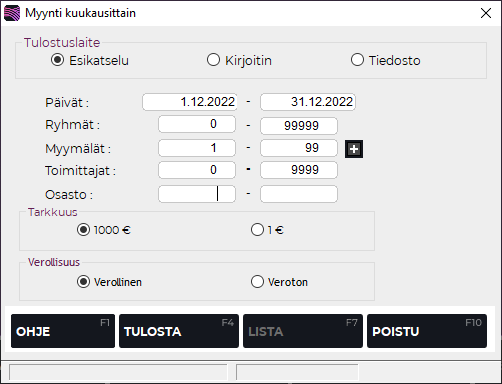Click Myymälät end field 99
The image size is (502, 384).
click(299, 148)
